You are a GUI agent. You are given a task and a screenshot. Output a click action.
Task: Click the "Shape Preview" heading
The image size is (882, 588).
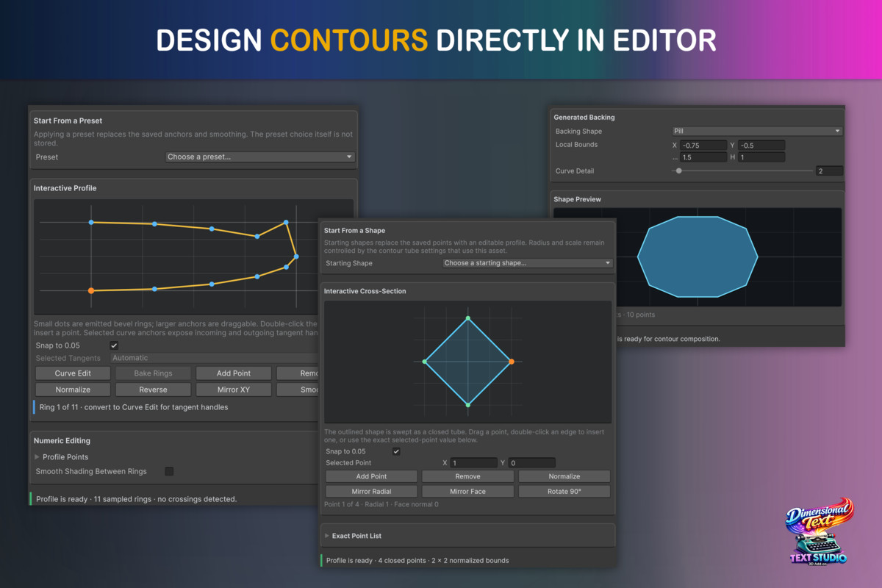(x=578, y=199)
